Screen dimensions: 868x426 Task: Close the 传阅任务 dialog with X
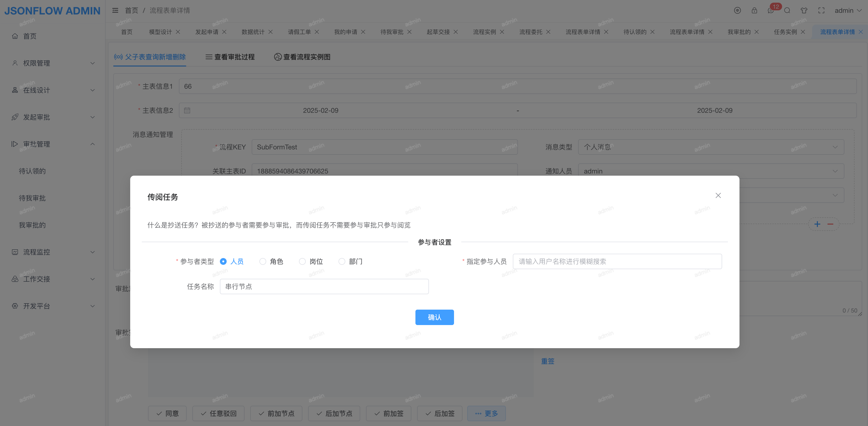pos(718,195)
